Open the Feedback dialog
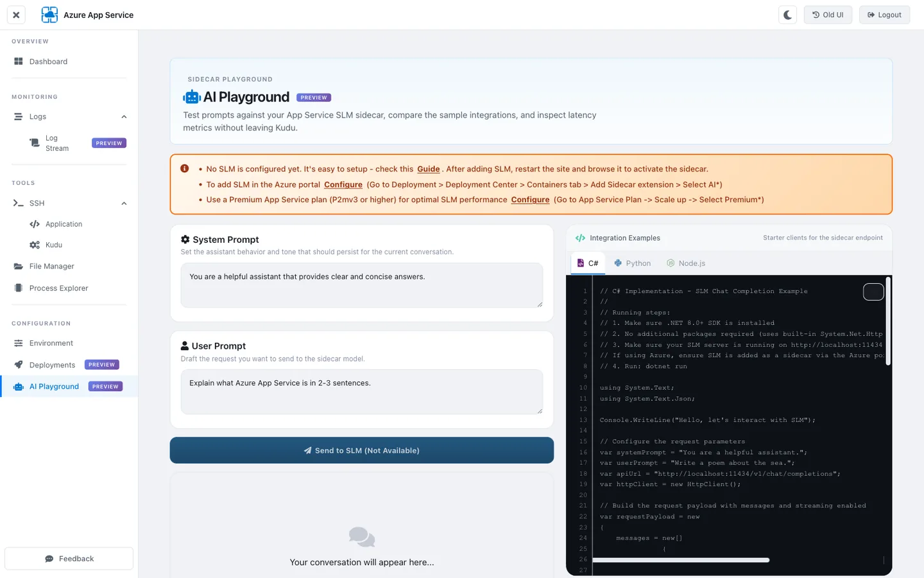 click(69, 559)
